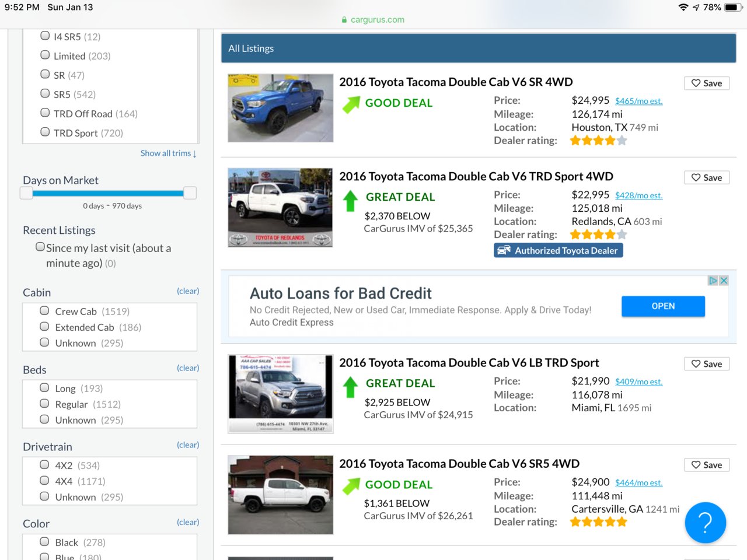The image size is (747, 560).
Task: Open 2016 Toyota Tacoma Double Cab V6 SR 4WD title
Action: coord(456,82)
